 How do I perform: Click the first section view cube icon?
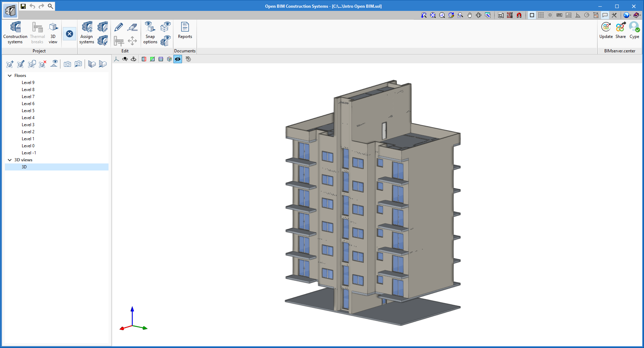pyautogui.click(x=92, y=64)
